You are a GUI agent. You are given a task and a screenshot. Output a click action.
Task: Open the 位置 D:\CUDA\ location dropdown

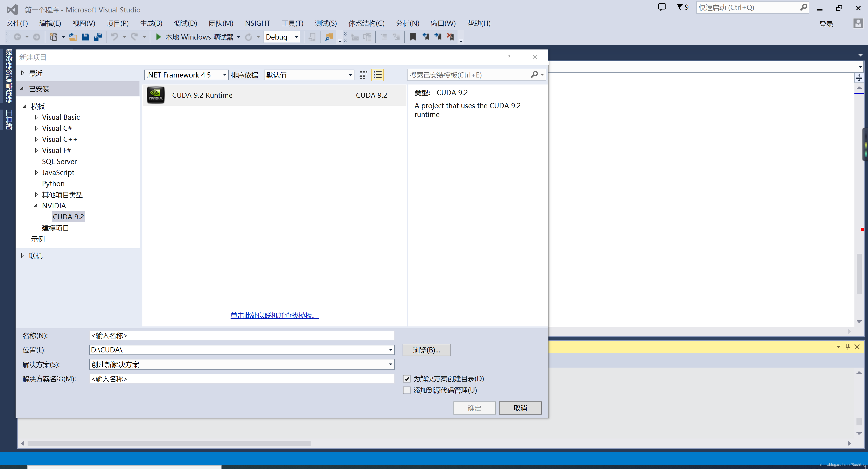coord(391,350)
